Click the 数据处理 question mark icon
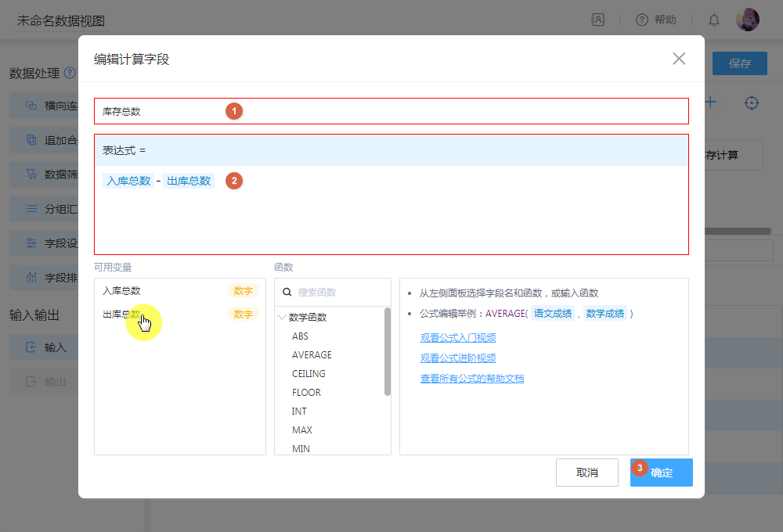Image resolution: width=783 pixels, height=532 pixels. [70, 73]
